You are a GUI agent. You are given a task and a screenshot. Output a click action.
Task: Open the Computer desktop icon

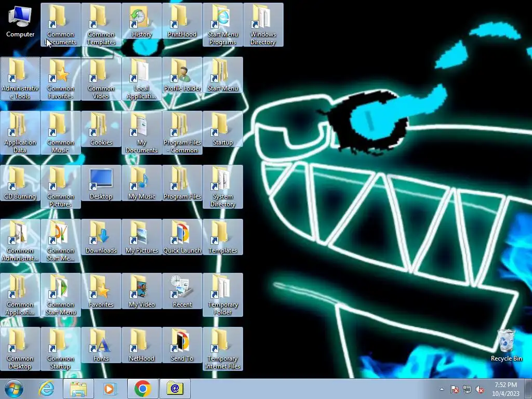point(20,21)
